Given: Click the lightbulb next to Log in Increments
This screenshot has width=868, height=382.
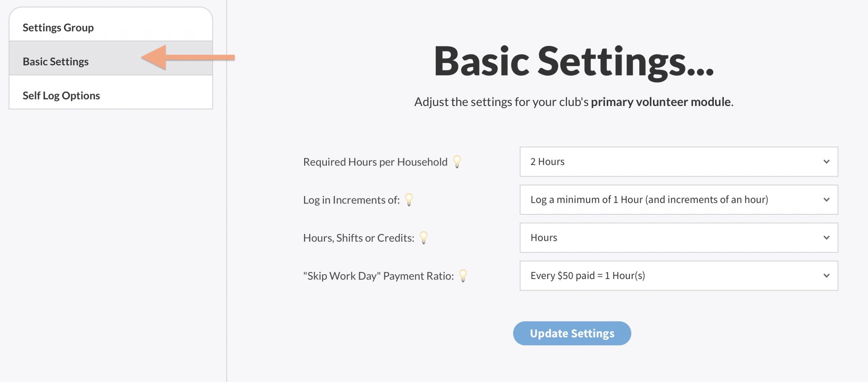Looking at the screenshot, I should [x=409, y=199].
